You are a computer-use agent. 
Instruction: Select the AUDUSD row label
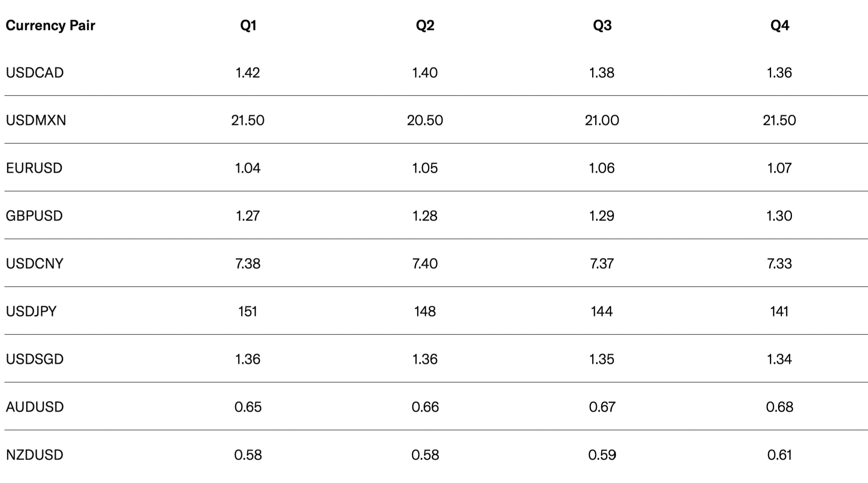click(x=35, y=407)
